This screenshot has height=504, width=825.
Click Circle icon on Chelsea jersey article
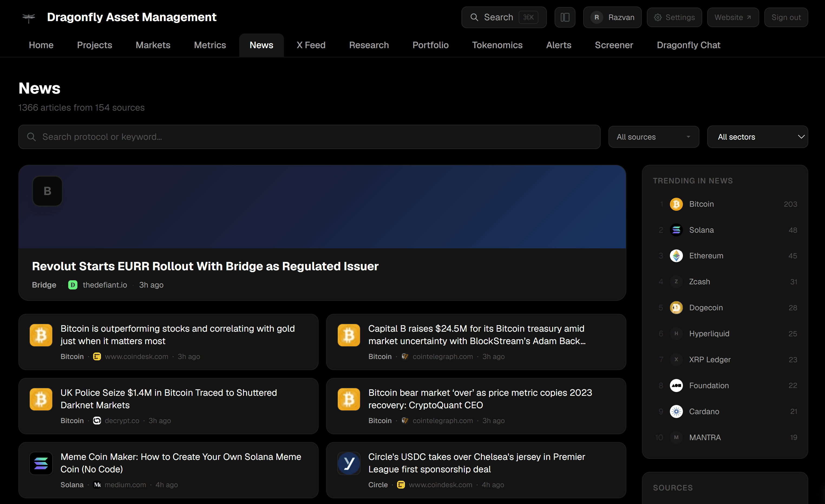(x=349, y=463)
